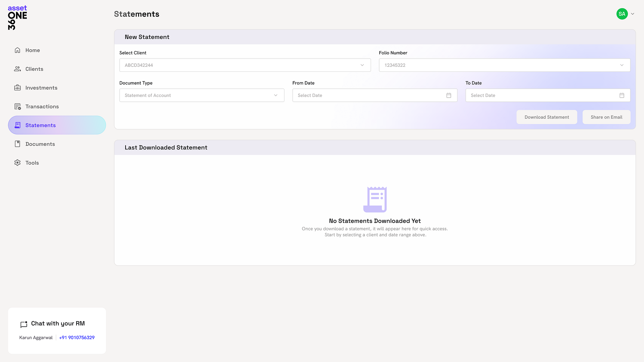Open Transactions using its list icon
The width and height of the screenshot is (644, 362).
coord(17,106)
